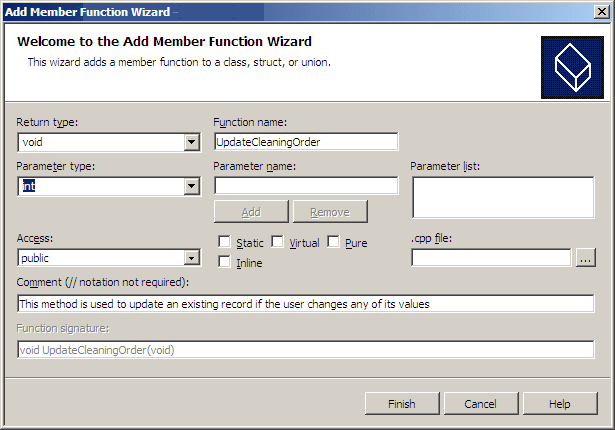The image size is (615, 430).
Task: Open Help for the wizard
Action: tap(560, 403)
